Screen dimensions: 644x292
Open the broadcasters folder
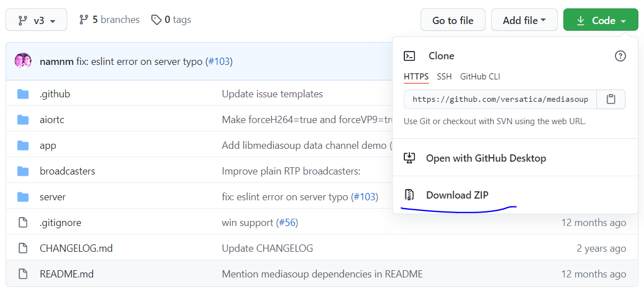click(67, 171)
